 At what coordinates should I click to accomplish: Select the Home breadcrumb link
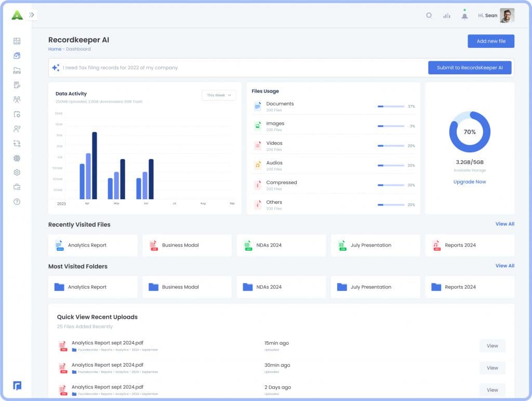[54, 49]
